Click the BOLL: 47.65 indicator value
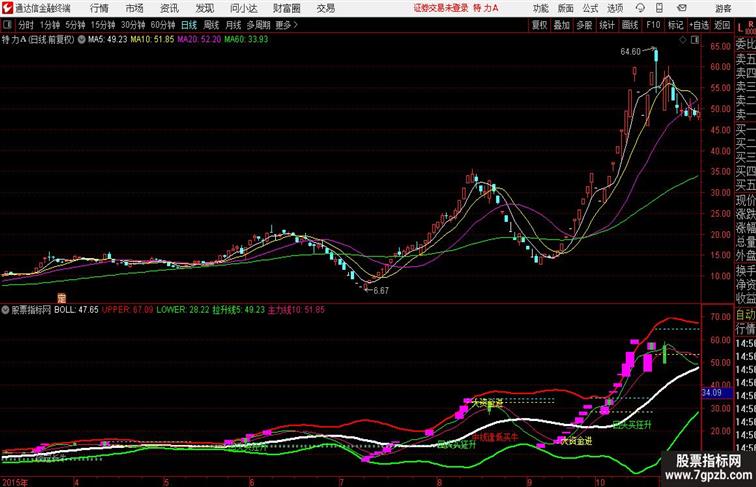The image size is (756, 487). (x=76, y=310)
